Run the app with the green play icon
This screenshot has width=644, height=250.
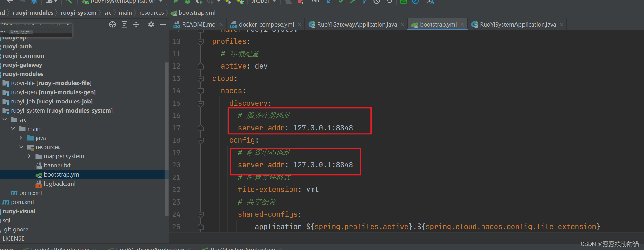point(176,2)
